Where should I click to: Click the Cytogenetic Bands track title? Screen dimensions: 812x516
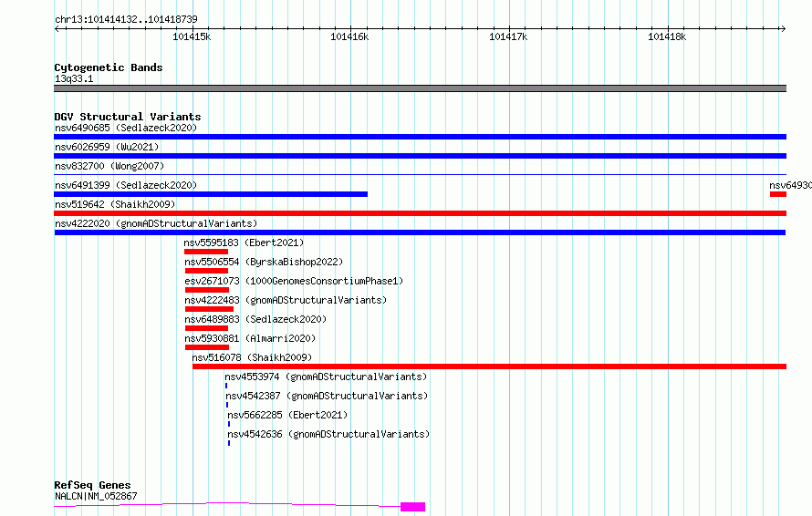[109, 67]
